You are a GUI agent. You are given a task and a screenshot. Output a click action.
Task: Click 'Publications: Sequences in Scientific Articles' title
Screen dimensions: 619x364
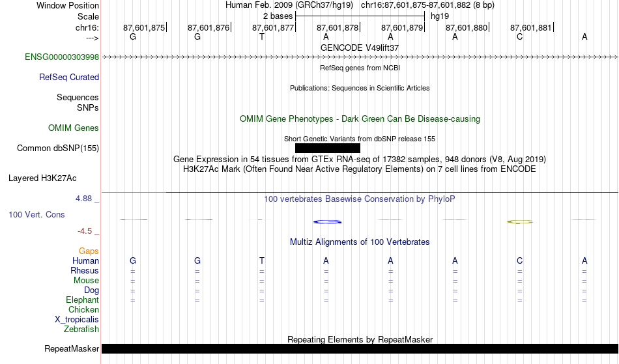360,88
